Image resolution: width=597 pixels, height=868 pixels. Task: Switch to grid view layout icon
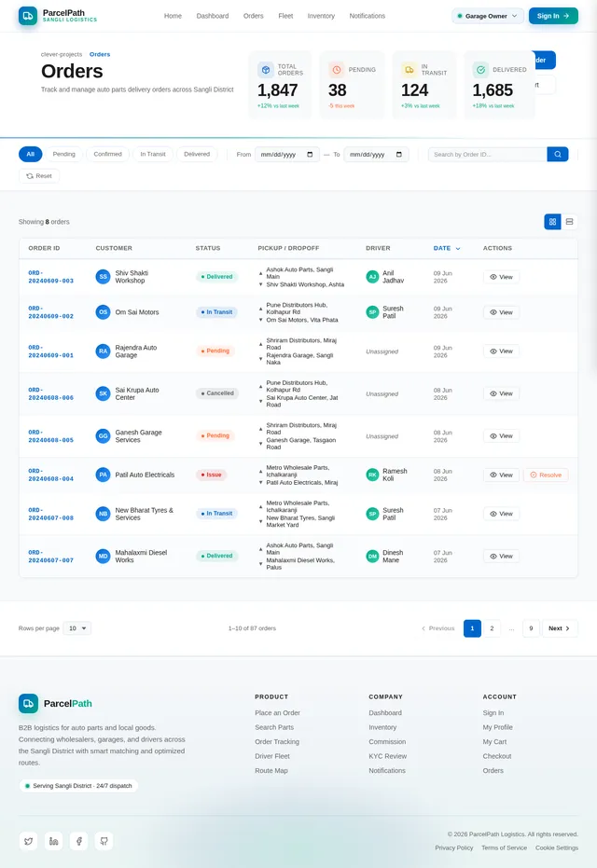552,222
